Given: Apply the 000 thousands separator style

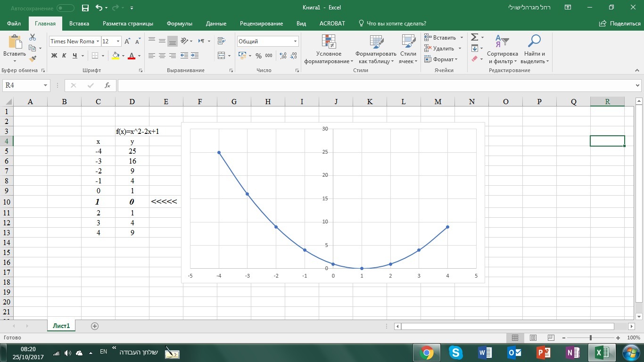Looking at the screenshot, I should [x=269, y=56].
